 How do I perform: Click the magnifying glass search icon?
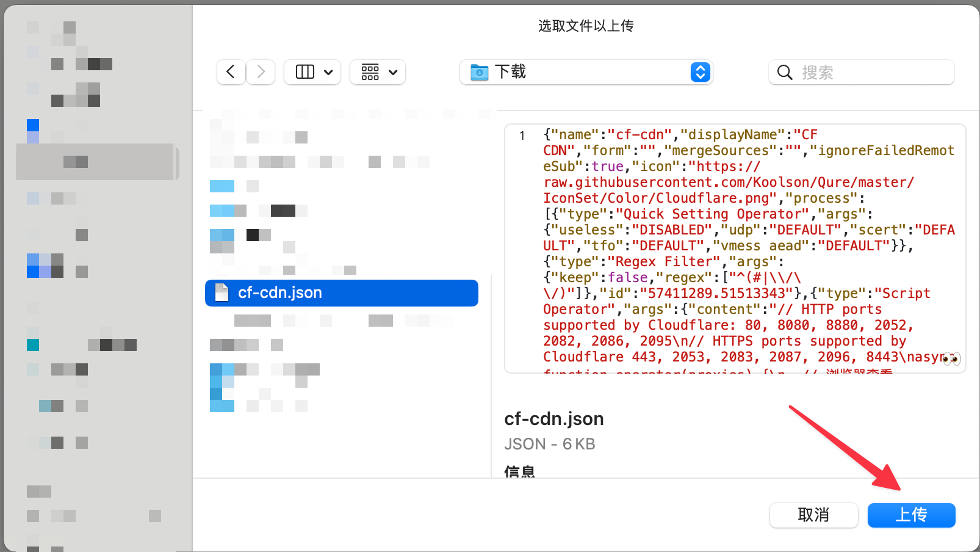(785, 73)
